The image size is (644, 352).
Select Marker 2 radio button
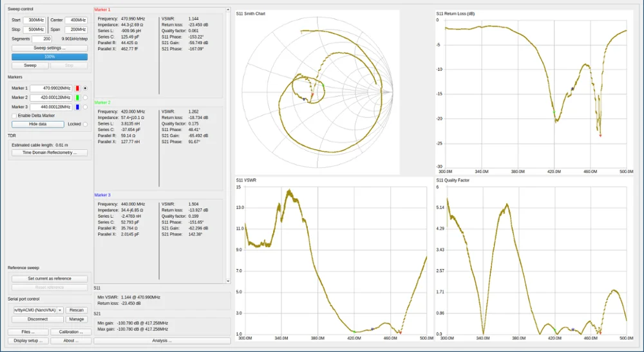click(x=86, y=98)
